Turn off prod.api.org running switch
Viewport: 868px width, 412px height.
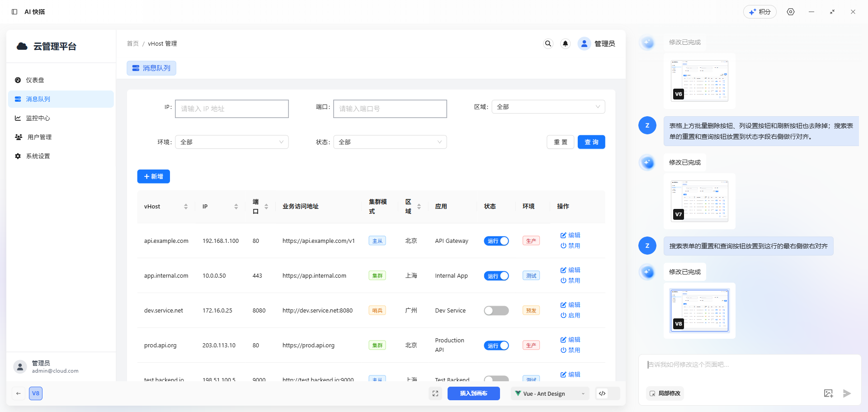[x=496, y=346]
